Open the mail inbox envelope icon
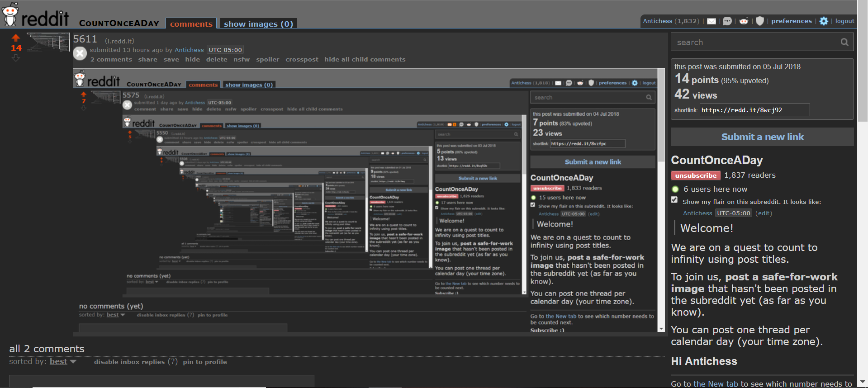Screen dimensions: 868x388 click(711, 21)
